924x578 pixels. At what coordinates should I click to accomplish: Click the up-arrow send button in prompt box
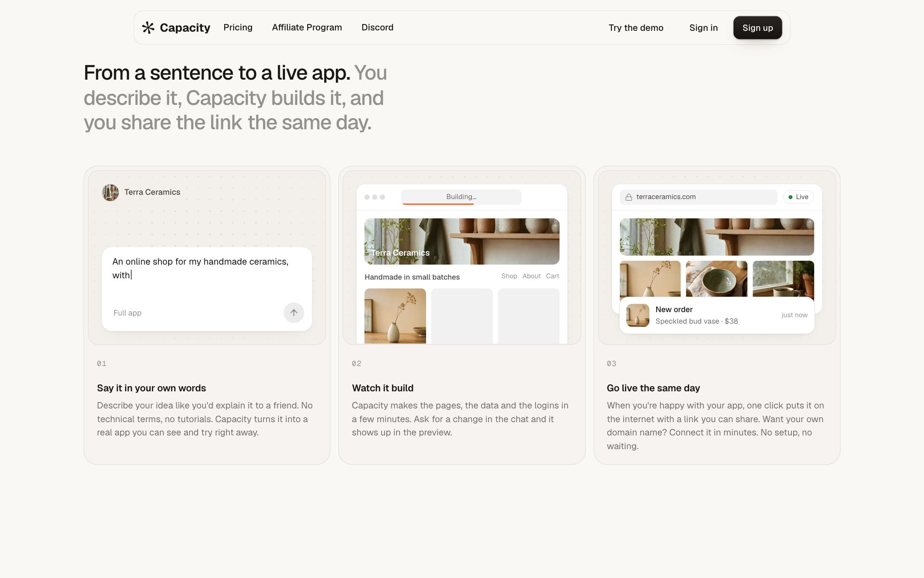point(293,313)
